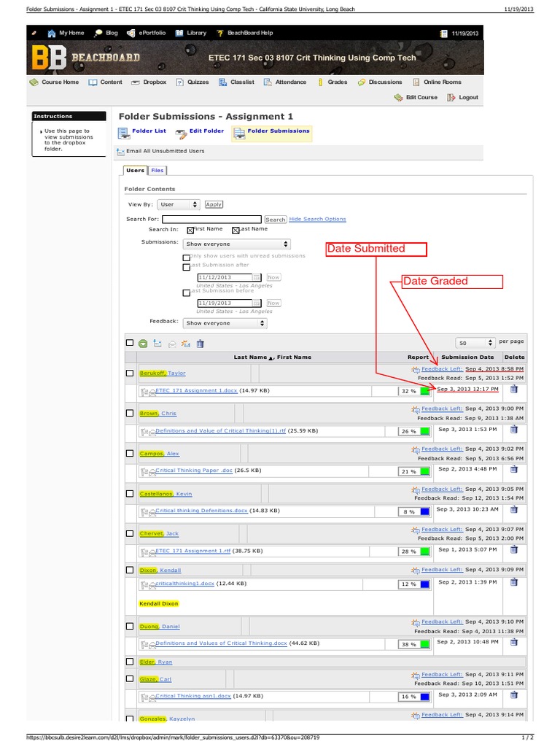
Task: Click the blue 8 % report color indicator
Action: 425,511
